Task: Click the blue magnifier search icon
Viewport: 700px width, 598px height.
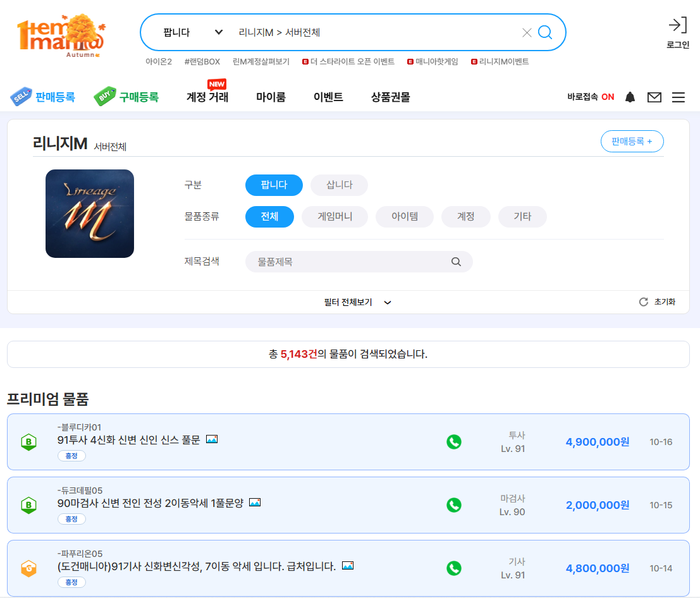Action: [545, 32]
